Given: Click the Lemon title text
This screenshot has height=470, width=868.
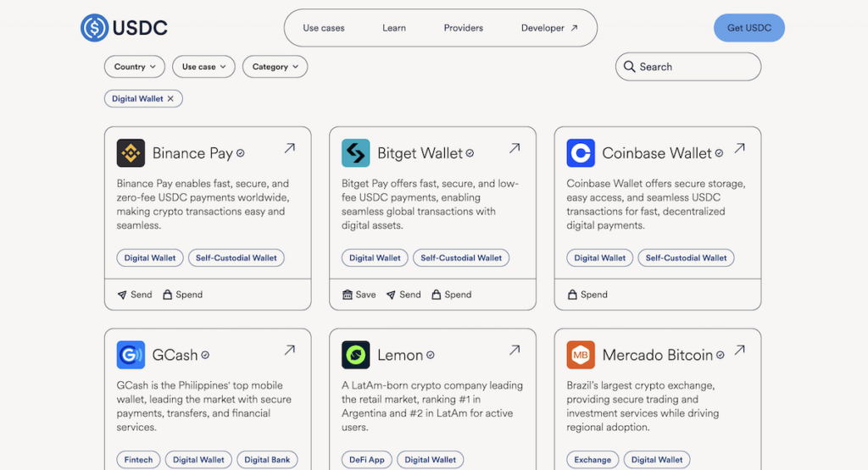Looking at the screenshot, I should (x=400, y=355).
